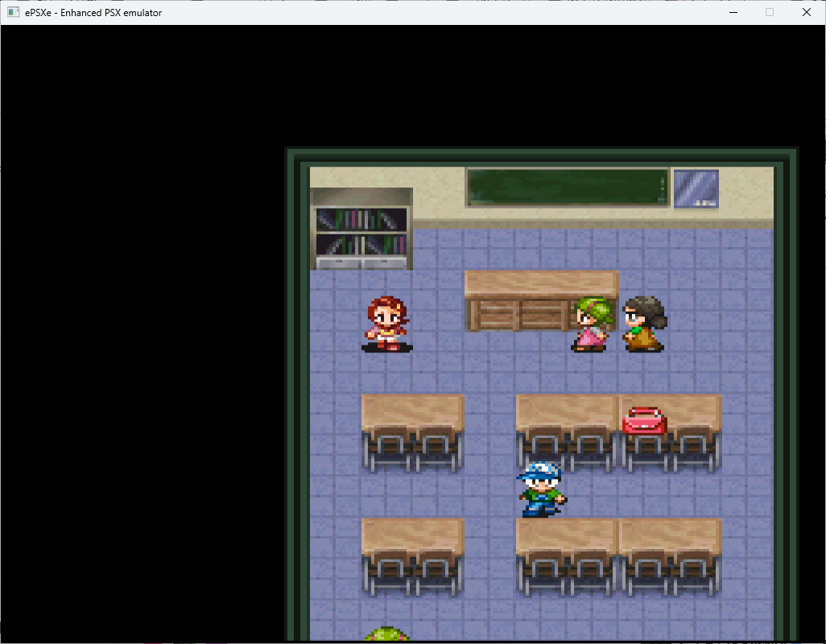Click the bookshelf in the classroom corner
The width and height of the screenshot is (826, 644).
click(361, 229)
